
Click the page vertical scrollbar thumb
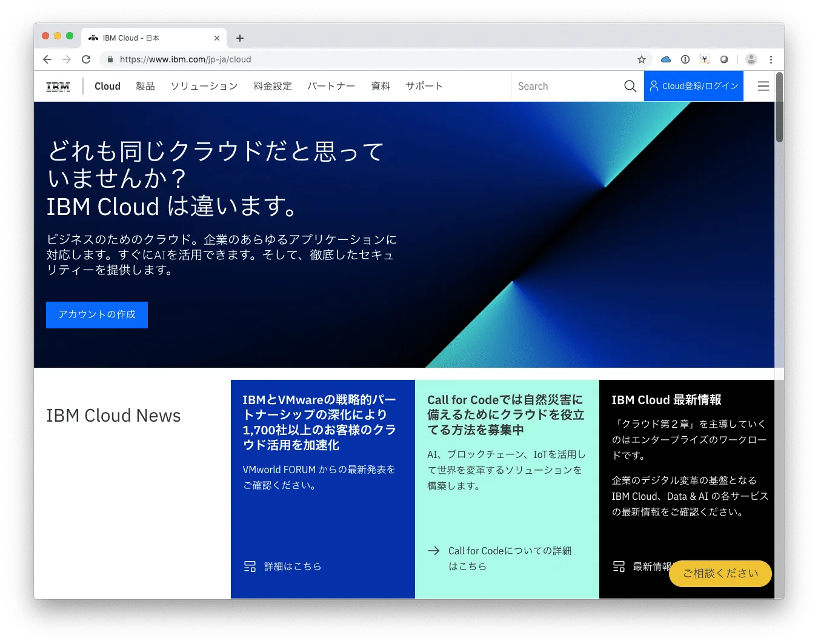779,107
